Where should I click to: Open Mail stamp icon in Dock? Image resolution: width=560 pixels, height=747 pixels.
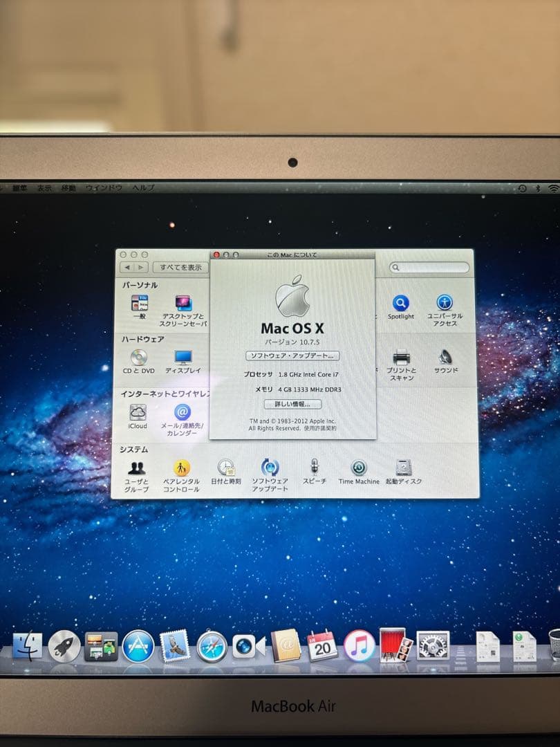(x=175, y=646)
